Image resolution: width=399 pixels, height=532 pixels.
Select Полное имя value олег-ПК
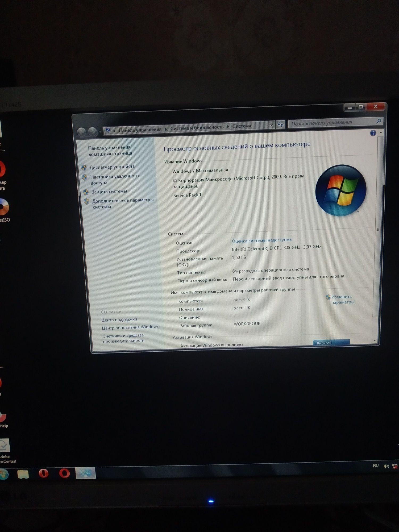242,307
